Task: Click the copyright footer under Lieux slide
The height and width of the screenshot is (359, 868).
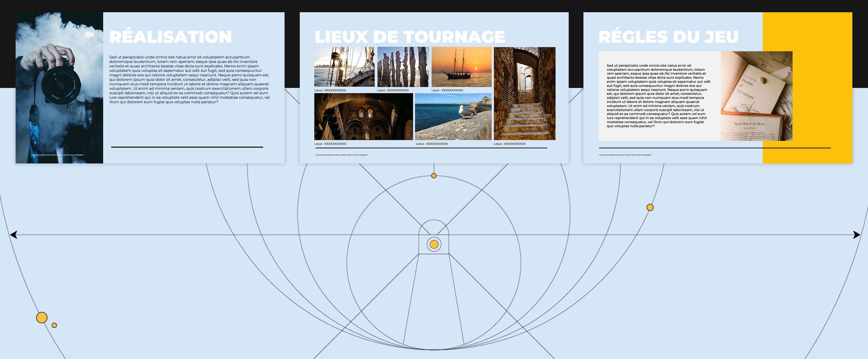Action: point(341,155)
